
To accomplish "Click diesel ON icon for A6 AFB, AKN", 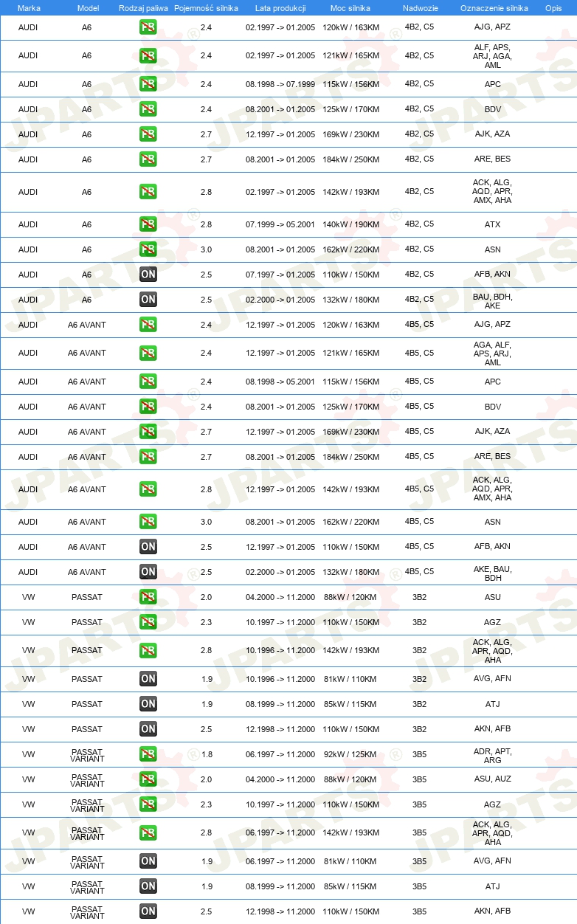I will 148,275.
